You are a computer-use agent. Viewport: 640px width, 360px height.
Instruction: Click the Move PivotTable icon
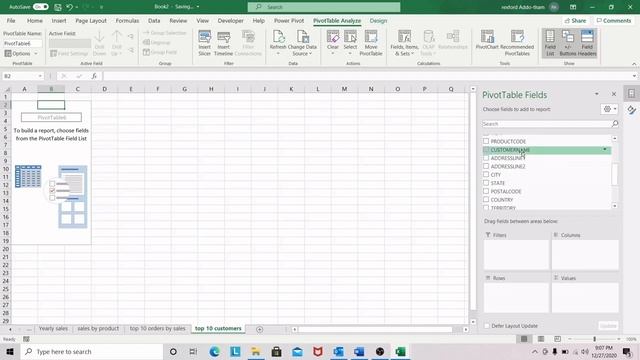click(x=371, y=43)
